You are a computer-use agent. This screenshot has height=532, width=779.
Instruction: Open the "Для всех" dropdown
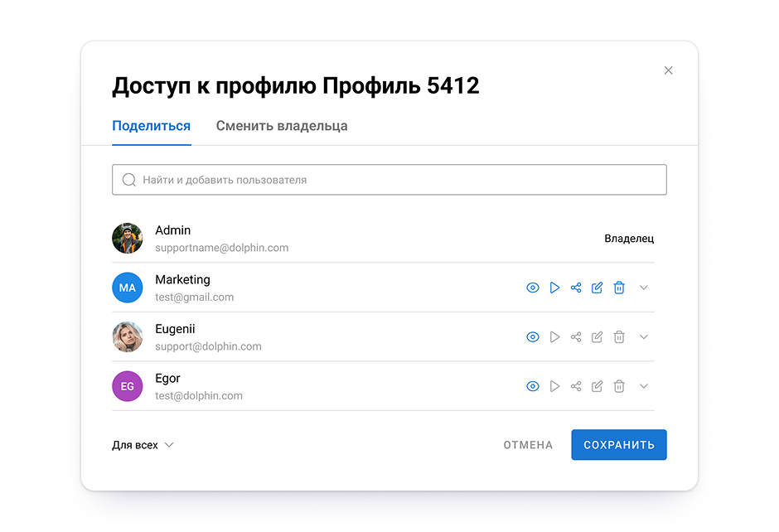coord(143,445)
